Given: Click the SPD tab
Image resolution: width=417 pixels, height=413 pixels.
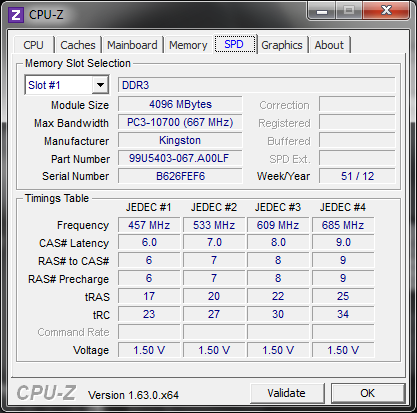Looking at the screenshot, I should pos(234,44).
